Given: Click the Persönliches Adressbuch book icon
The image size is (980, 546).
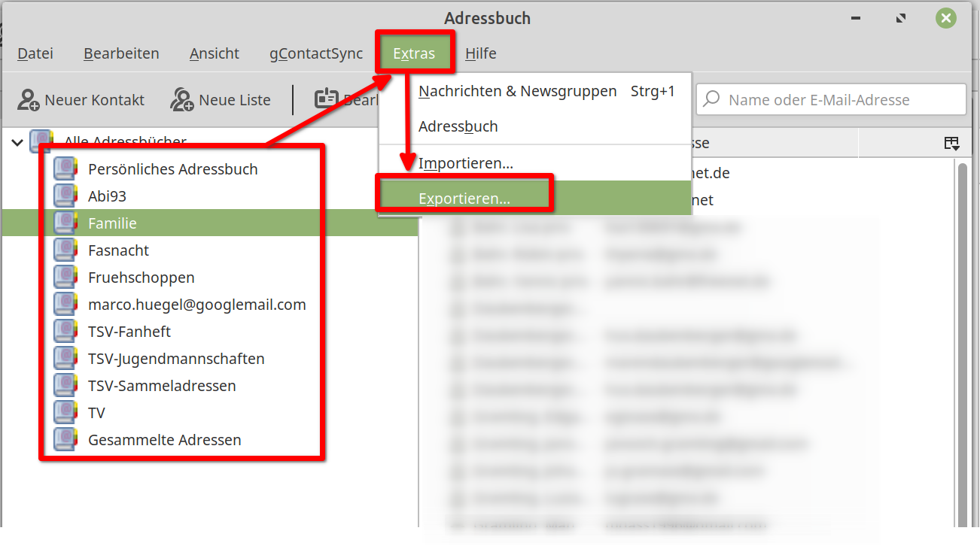Looking at the screenshot, I should click(x=66, y=169).
